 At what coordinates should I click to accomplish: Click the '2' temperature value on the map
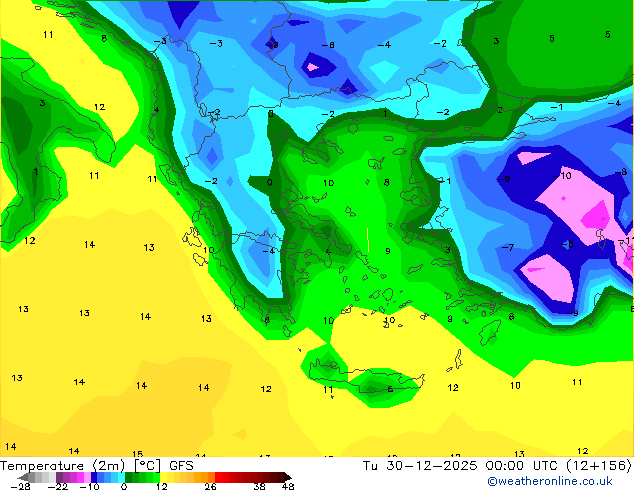500,110
